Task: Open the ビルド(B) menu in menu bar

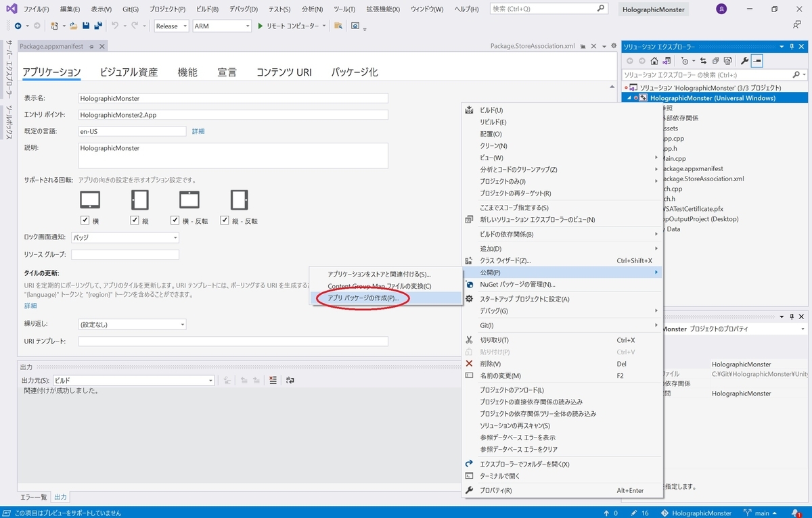Action: pos(207,9)
